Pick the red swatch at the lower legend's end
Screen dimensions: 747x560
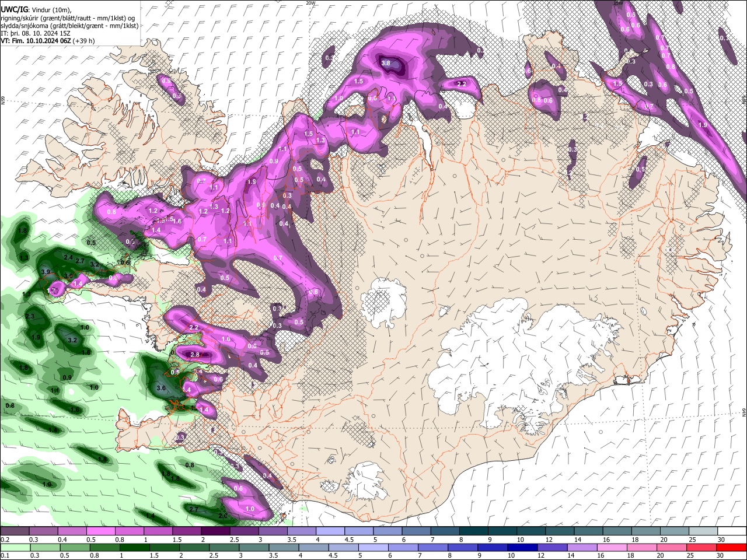pyautogui.click(x=731, y=547)
